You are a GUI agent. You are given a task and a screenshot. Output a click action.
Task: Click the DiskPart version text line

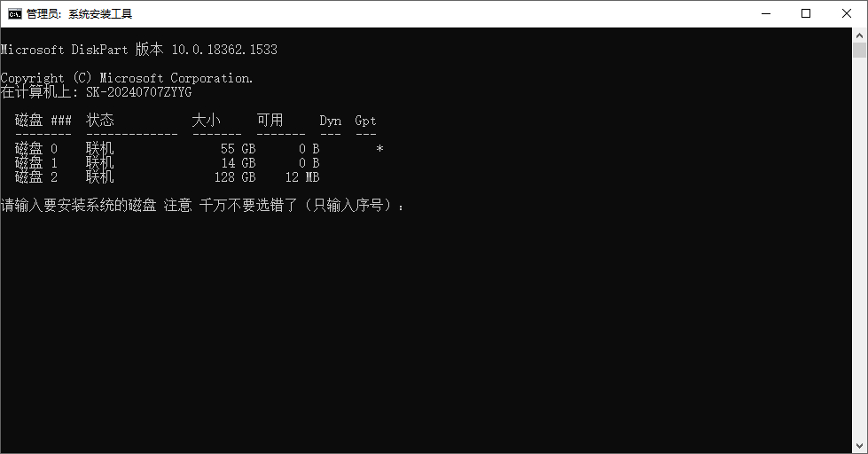coord(139,50)
